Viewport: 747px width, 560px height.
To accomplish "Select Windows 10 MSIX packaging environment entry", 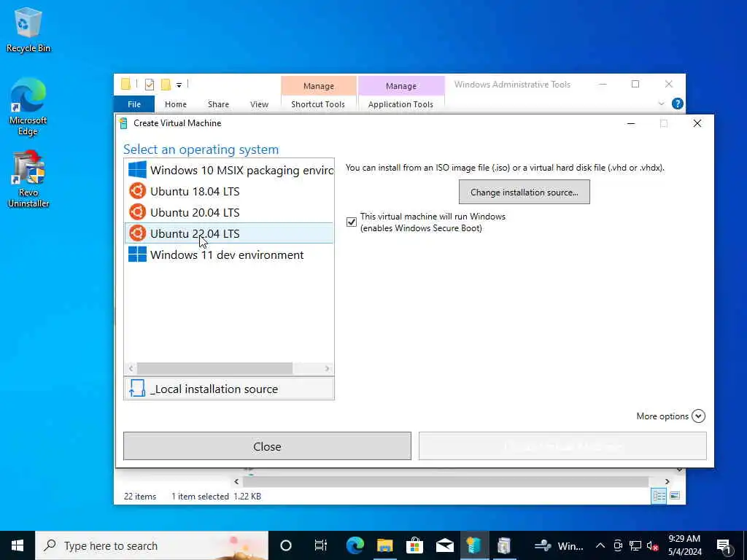I will [229, 170].
